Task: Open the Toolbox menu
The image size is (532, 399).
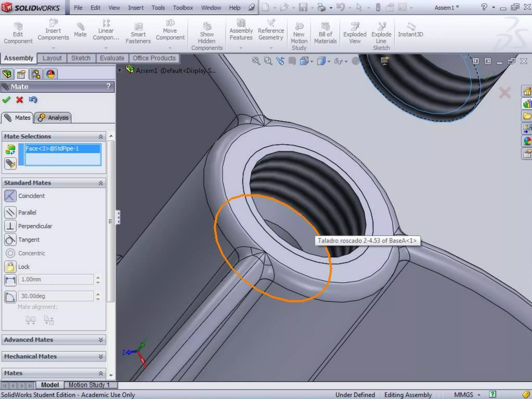Action: tap(183, 8)
